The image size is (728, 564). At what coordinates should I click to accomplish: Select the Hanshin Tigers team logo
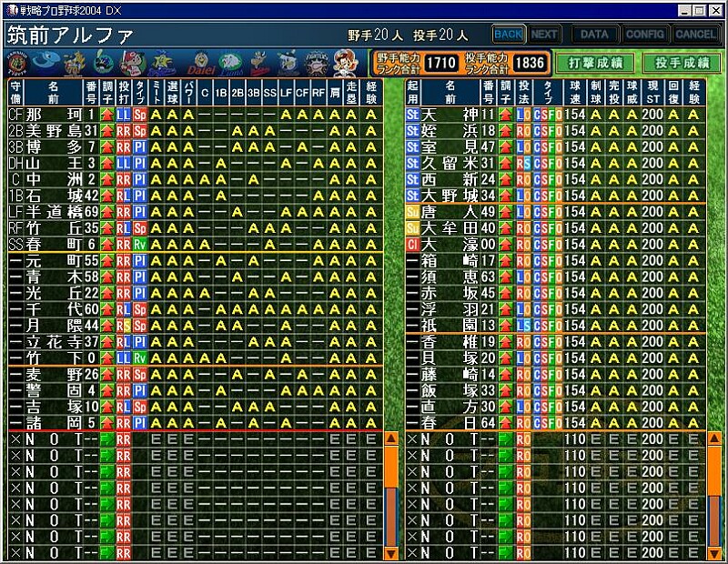pyautogui.click(x=17, y=64)
